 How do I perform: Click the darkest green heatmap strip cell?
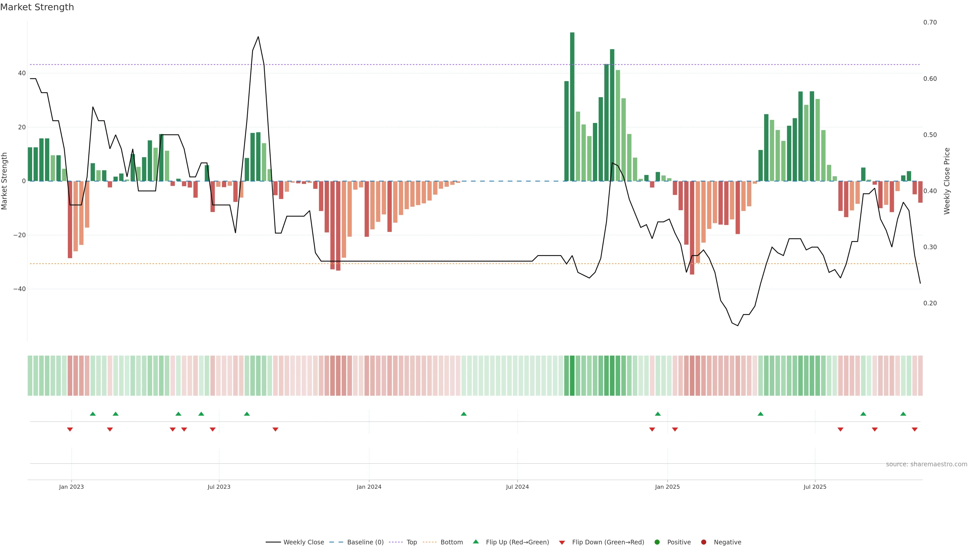(x=572, y=375)
